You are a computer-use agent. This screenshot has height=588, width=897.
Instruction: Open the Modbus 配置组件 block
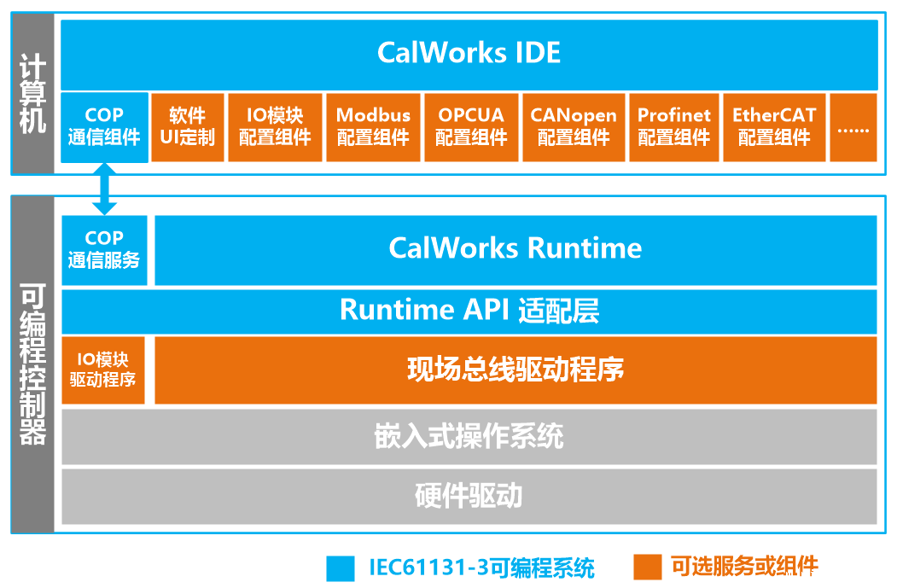[373, 127]
